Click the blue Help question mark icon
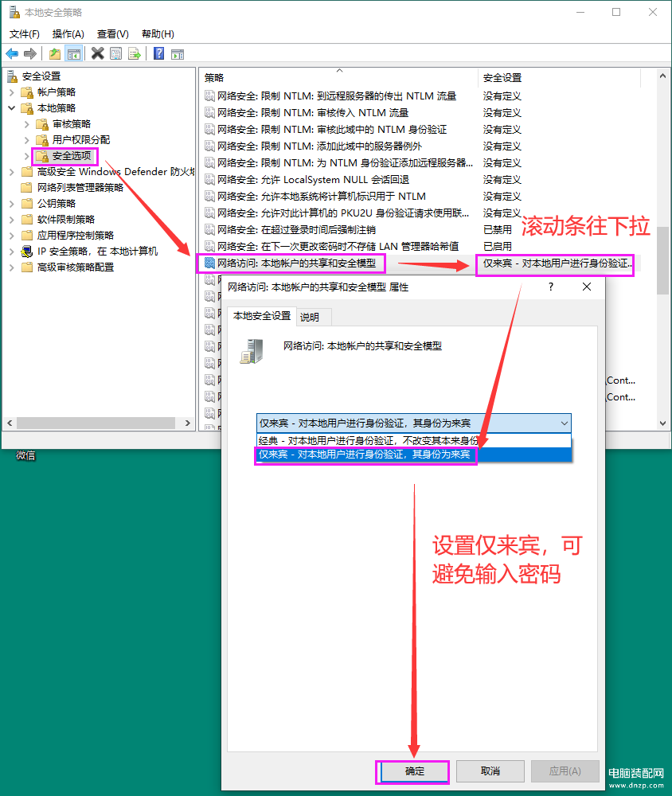Screen dimensions: 672x796 158,53
